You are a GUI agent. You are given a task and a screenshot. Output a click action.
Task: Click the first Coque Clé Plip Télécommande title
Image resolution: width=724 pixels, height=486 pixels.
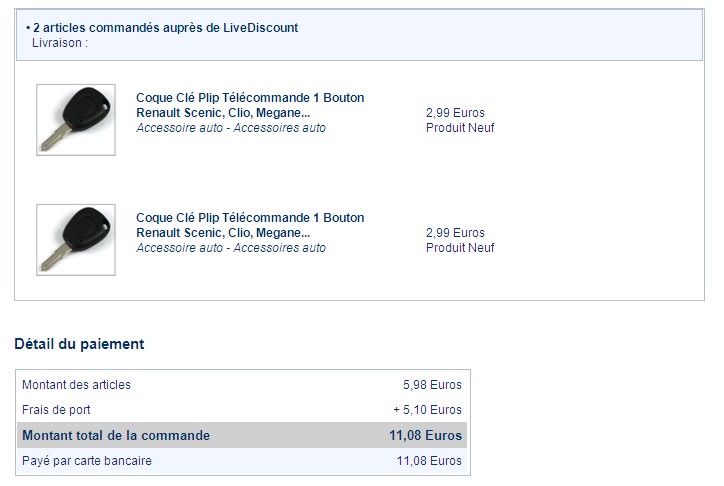tap(250, 98)
